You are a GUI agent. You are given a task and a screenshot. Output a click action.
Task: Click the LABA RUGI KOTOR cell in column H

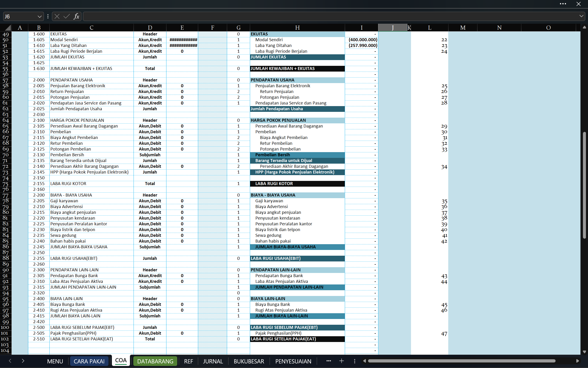click(297, 183)
